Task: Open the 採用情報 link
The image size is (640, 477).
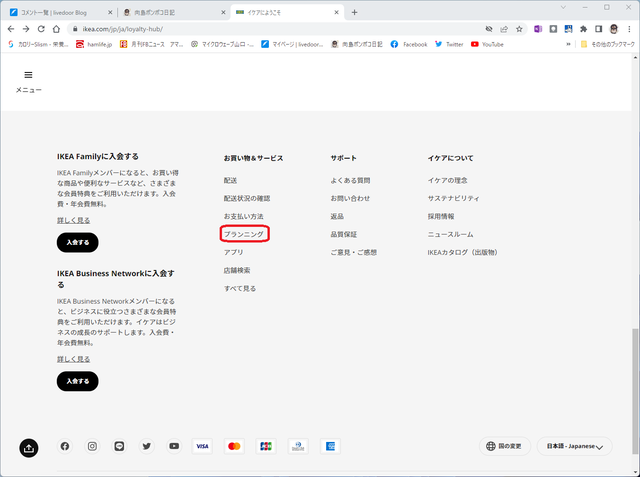Action: (x=441, y=216)
